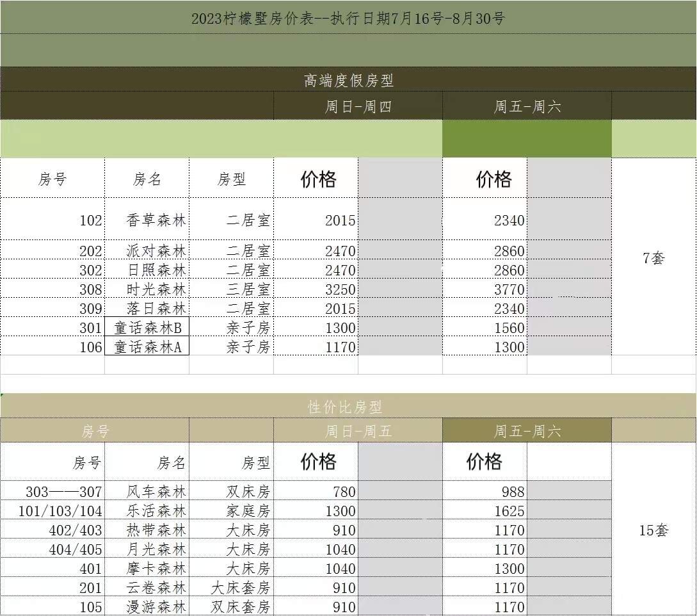Screen dimensions: 697x616
Task: Select the 15套 merged cell
Action: (x=653, y=530)
